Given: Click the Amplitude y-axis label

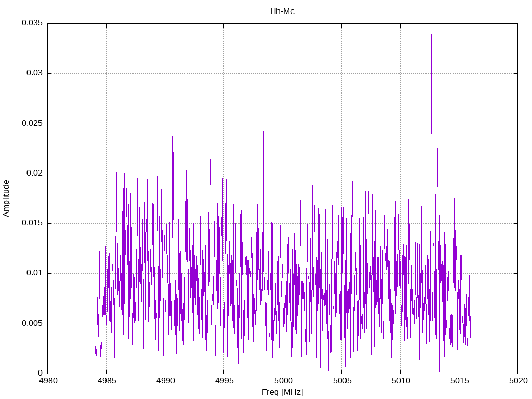Looking at the screenshot, I should (6, 198).
